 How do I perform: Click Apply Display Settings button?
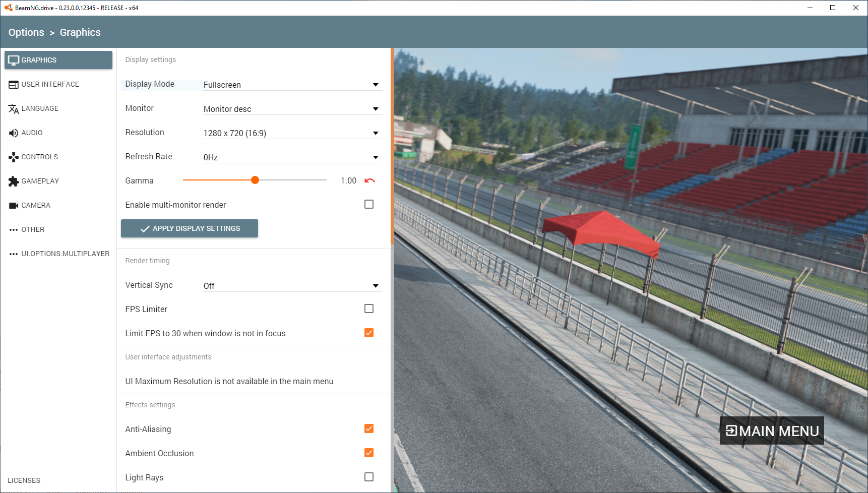[190, 228]
